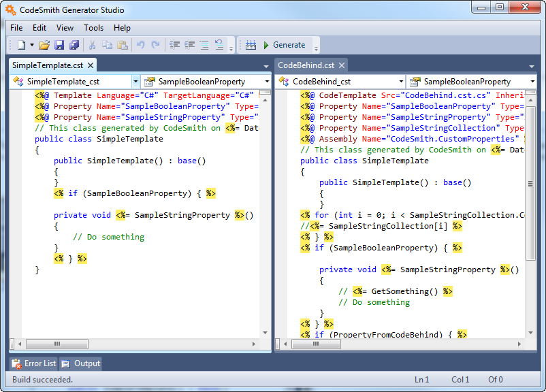Close the SimpleTemplate.cst tab
Screen dimensions: 546x392
(91, 65)
